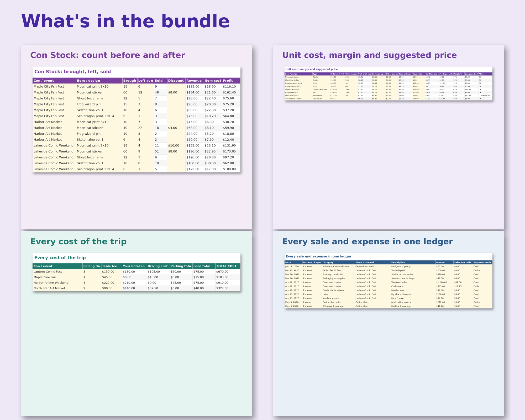Viewport: 525px width, 420px height.
Task: Click the large "Every cost of the trip" card heading
Action: coord(78,241)
